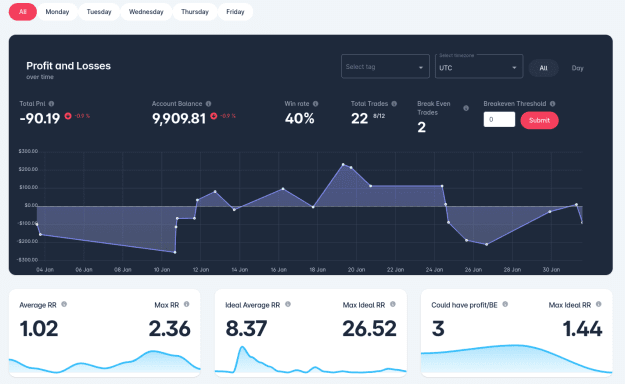The width and height of the screenshot is (625, 384).
Task: Click the 26.52 Max Ideal RR value
Action: click(369, 329)
